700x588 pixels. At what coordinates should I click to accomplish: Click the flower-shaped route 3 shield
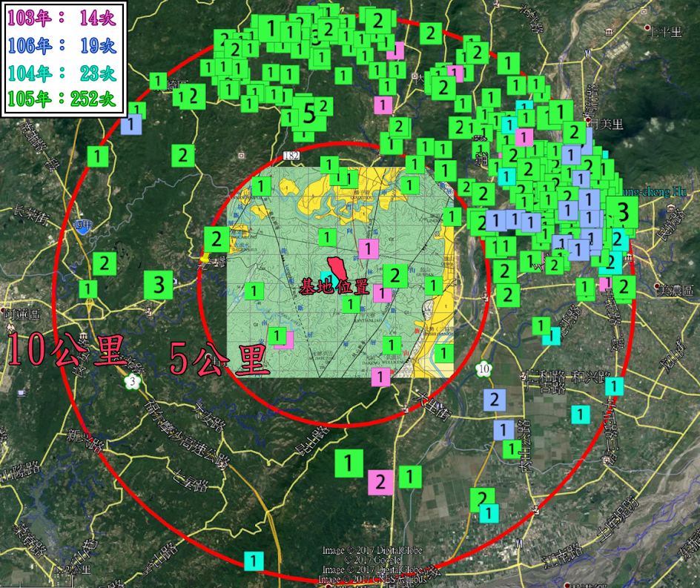click(133, 381)
